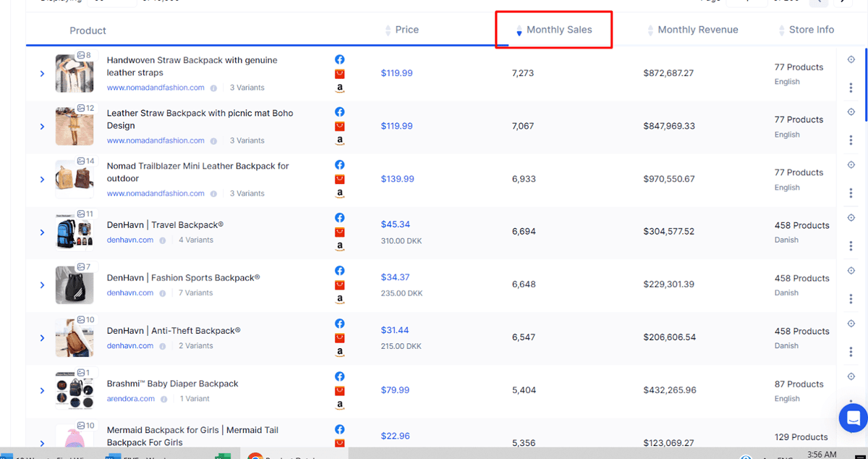Select monthly sales value 6,547
This screenshot has width=868, height=459.
point(524,337)
